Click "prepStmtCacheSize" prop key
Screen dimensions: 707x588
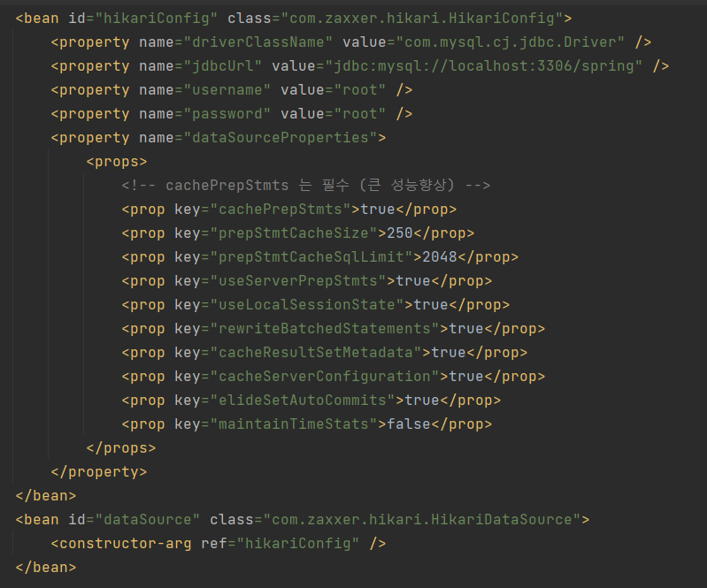(294, 233)
